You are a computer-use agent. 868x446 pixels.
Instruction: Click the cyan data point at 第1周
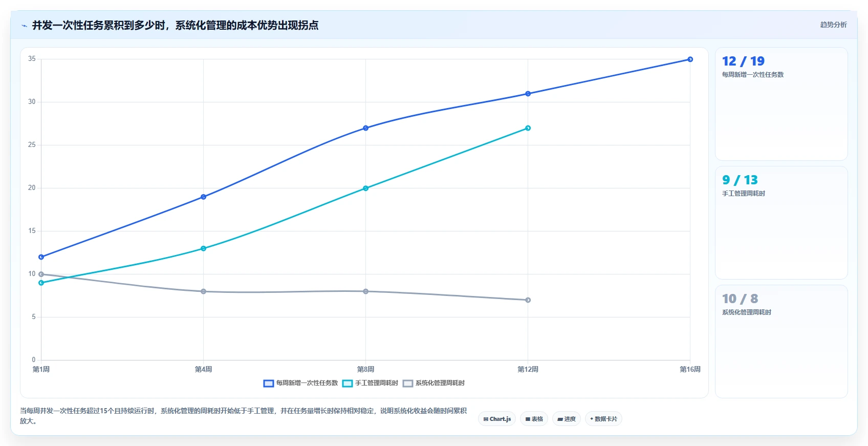click(41, 283)
